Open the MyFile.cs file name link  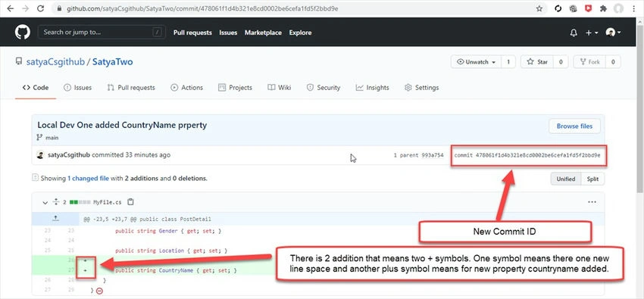tap(107, 202)
